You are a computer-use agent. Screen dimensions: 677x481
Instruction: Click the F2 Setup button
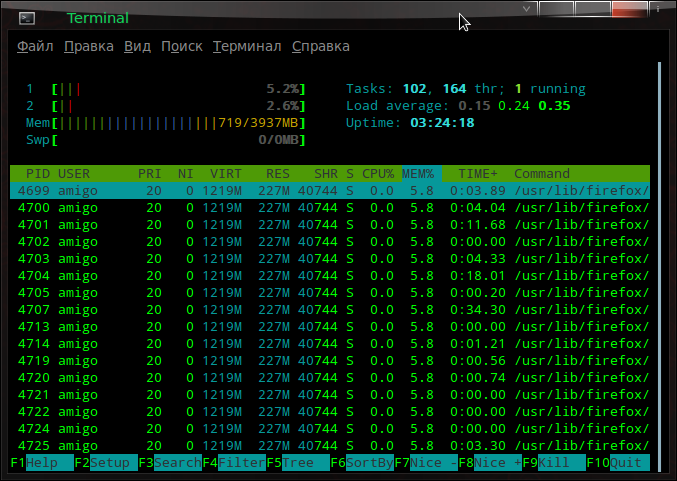(x=106, y=462)
